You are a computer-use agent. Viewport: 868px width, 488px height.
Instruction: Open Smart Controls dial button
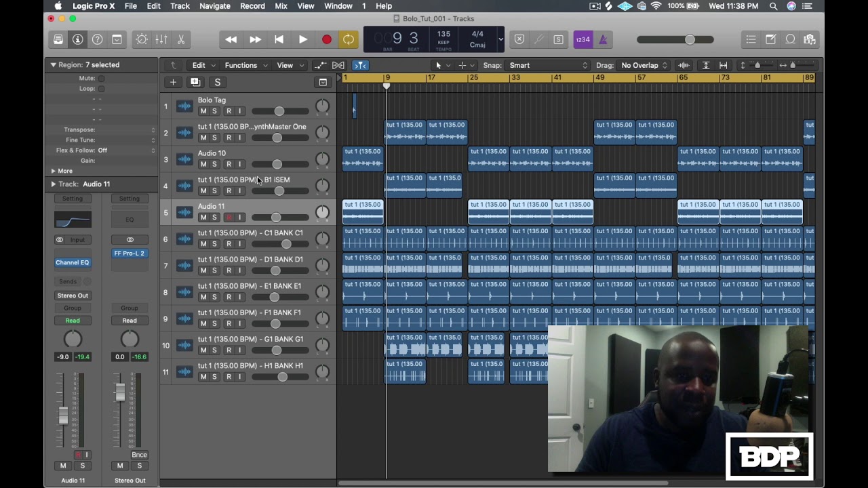(x=142, y=39)
